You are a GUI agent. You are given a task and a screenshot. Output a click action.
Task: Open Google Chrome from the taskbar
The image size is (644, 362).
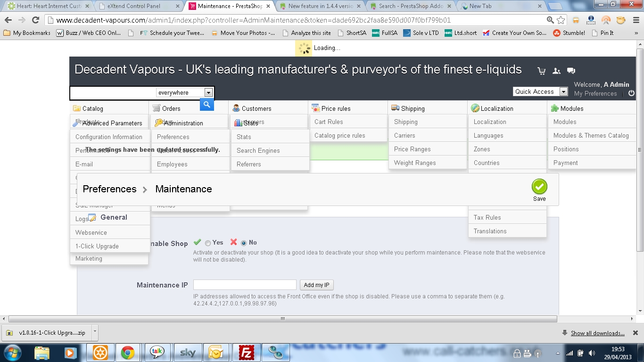coord(127,353)
